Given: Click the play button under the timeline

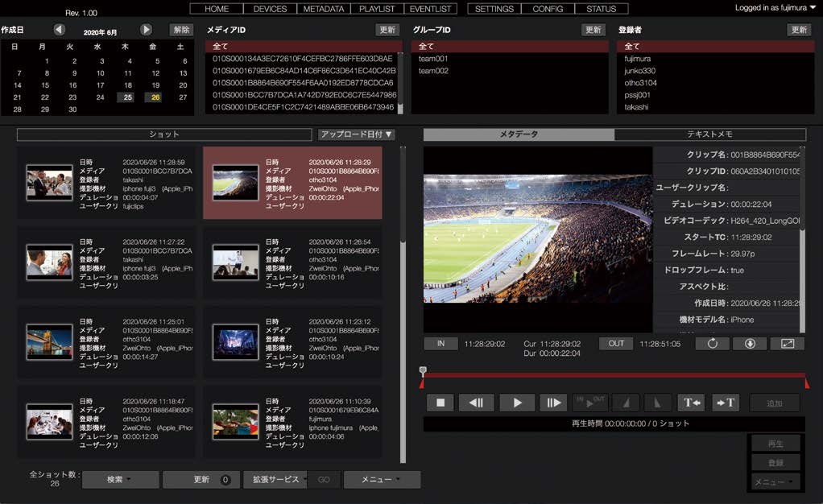Looking at the screenshot, I should tap(517, 403).
